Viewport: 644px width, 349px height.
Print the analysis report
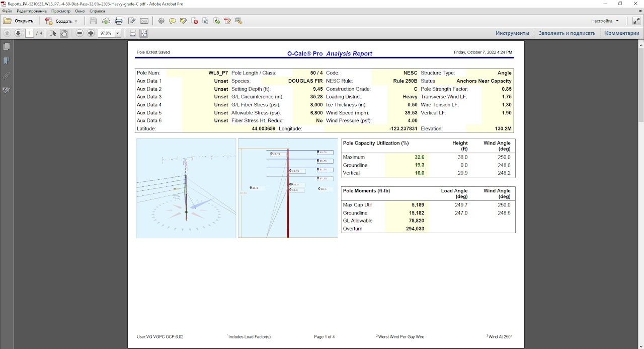click(119, 21)
